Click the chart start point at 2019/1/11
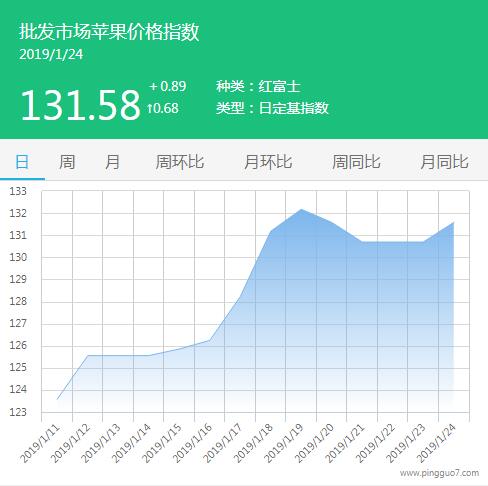This screenshot has width=488, height=486. point(57,399)
